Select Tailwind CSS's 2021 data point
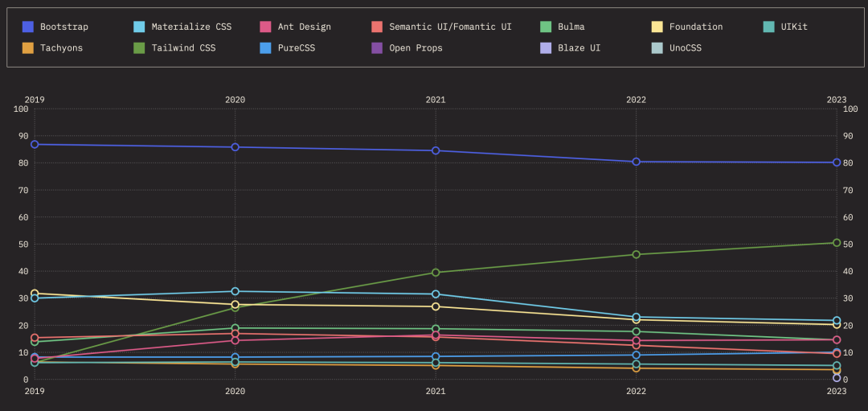 [436, 273]
